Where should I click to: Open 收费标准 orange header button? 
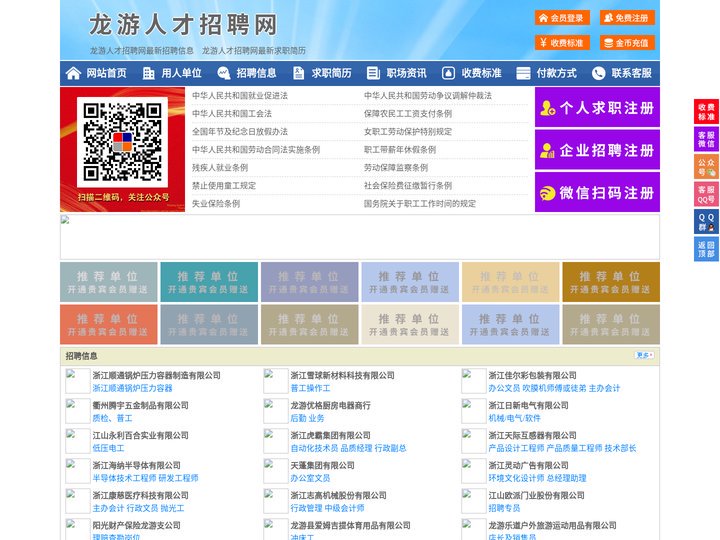pos(562,43)
